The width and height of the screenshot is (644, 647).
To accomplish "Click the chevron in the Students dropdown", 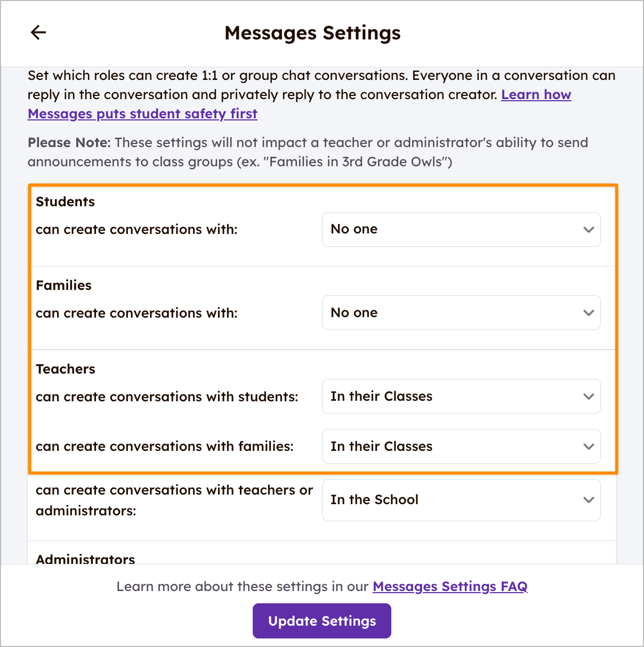I will tap(589, 230).
